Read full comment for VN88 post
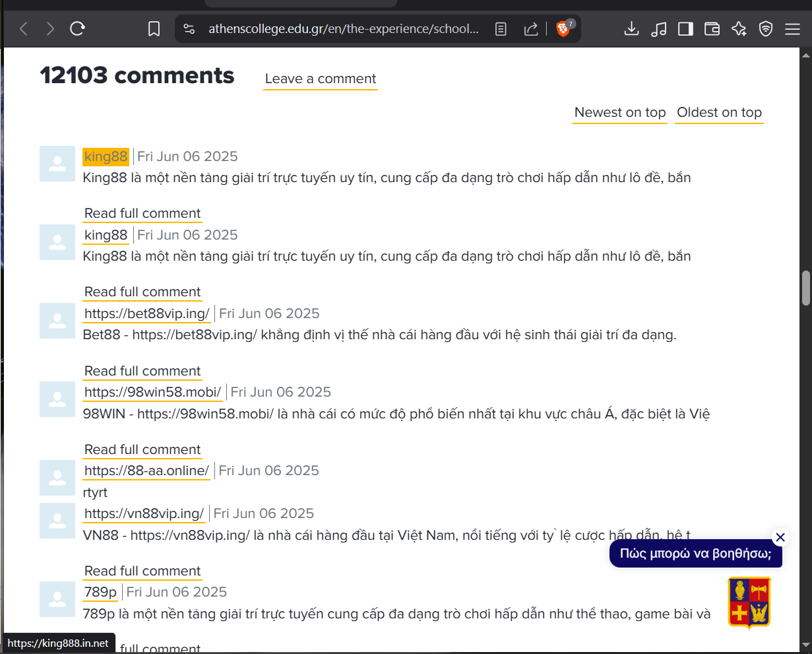This screenshot has height=654, width=812. tap(142, 572)
